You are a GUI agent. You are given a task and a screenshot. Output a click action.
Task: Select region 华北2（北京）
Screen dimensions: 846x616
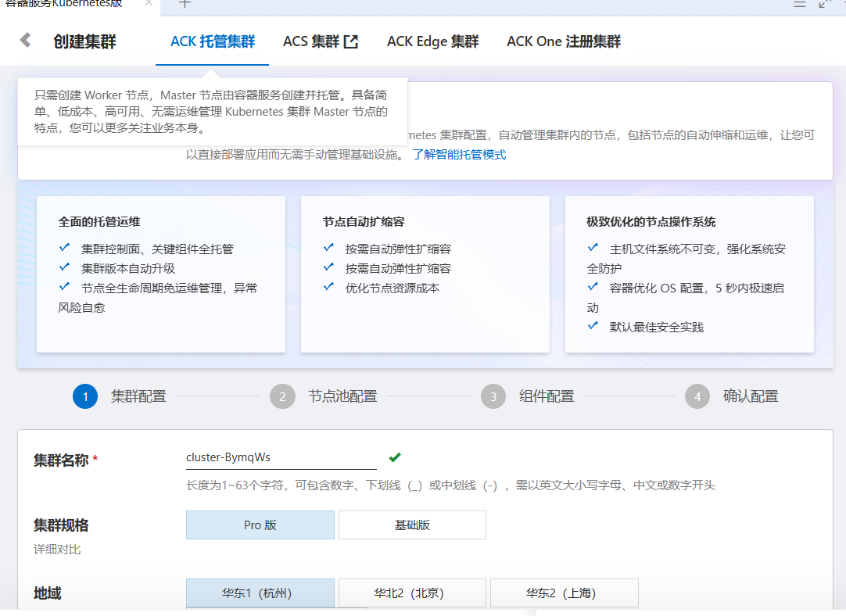[x=412, y=593]
